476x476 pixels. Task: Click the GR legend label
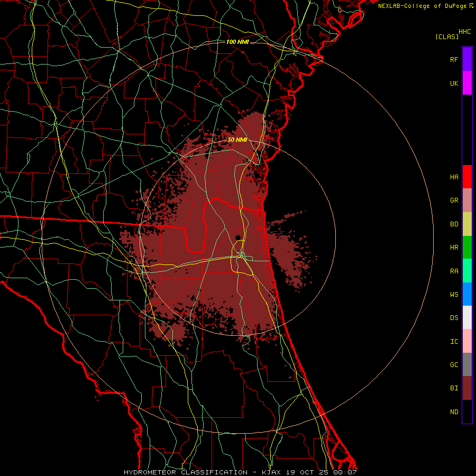coord(454,200)
